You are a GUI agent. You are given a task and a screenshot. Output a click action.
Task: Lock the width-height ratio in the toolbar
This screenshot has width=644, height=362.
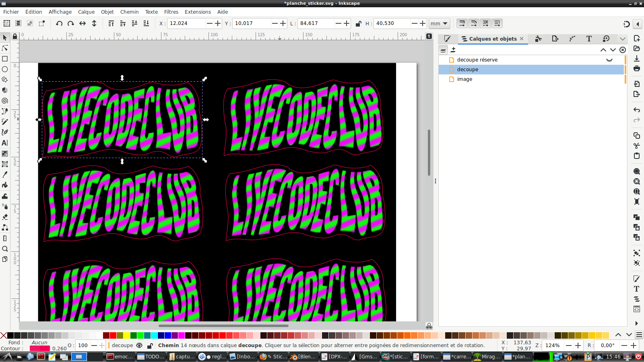pyautogui.click(x=358, y=23)
